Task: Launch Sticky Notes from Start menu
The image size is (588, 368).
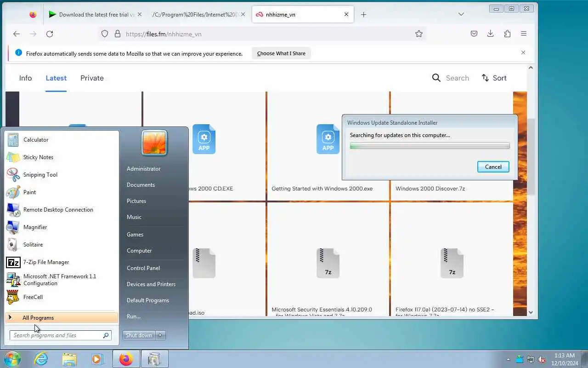Action: coord(62,157)
